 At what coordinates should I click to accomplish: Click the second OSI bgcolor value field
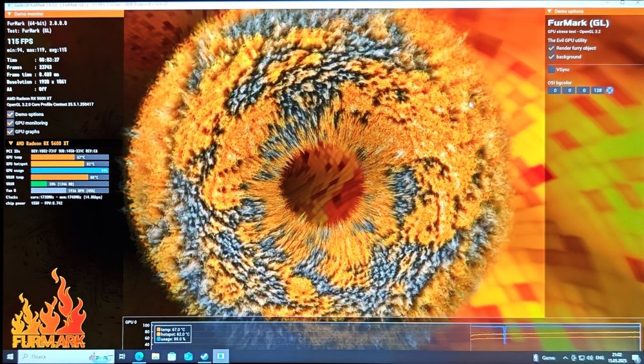[x=569, y=90]
